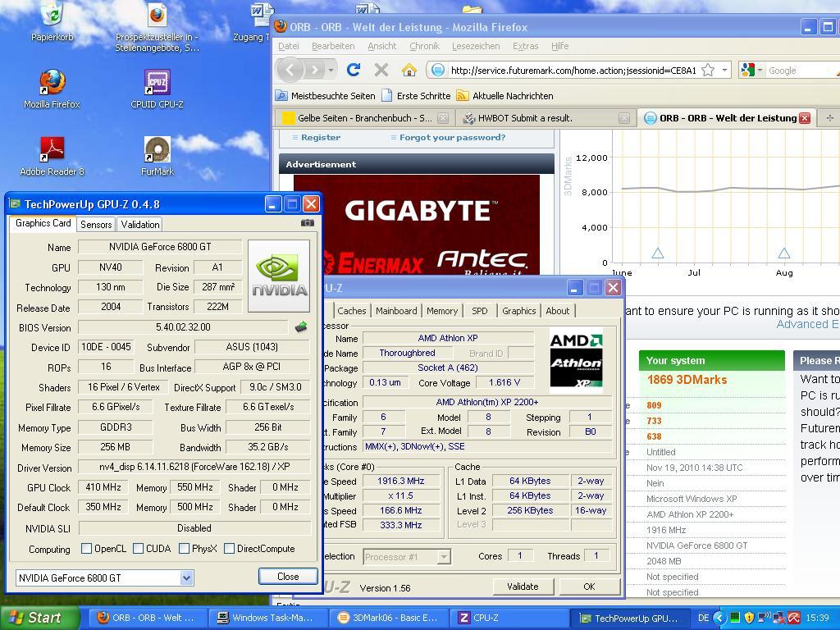
Task: Open the Processor #1 selection dropdown
Action: (x=444, y=557)
